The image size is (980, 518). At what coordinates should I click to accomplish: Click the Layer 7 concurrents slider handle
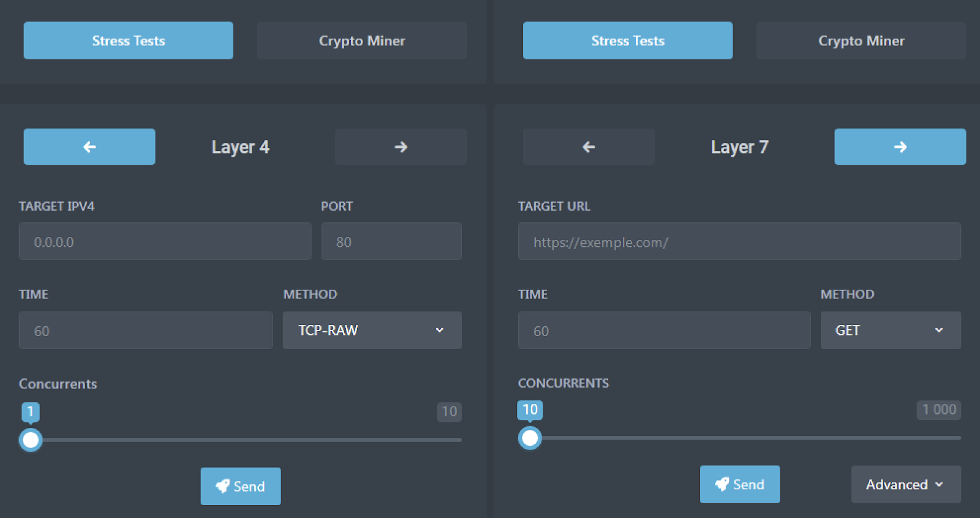530,438
